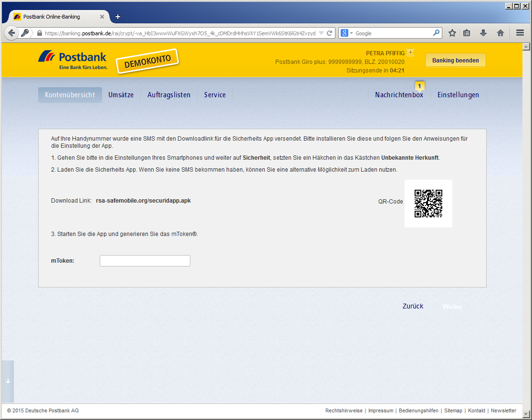Open the Kontenübersicht menu item
Viewport: 532px width, 420px height.
coord(70,95)
